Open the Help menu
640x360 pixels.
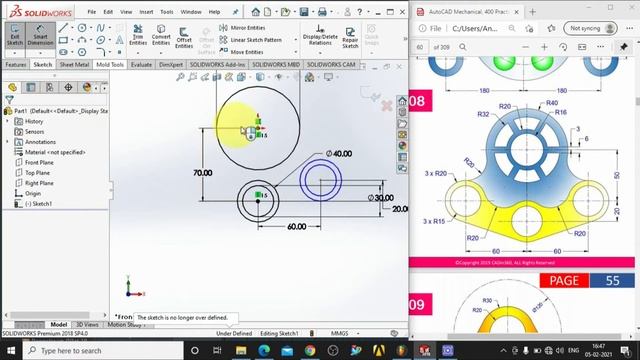click(x=214, y=12)
